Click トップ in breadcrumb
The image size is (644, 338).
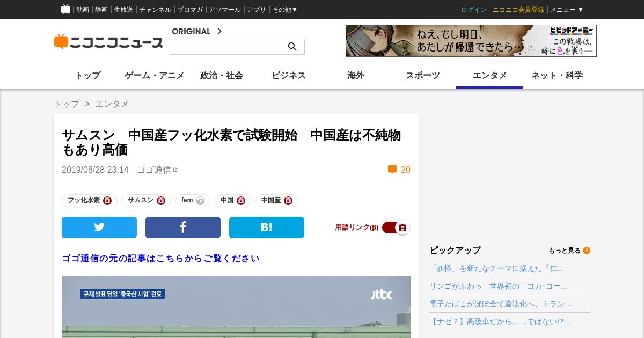67,104
